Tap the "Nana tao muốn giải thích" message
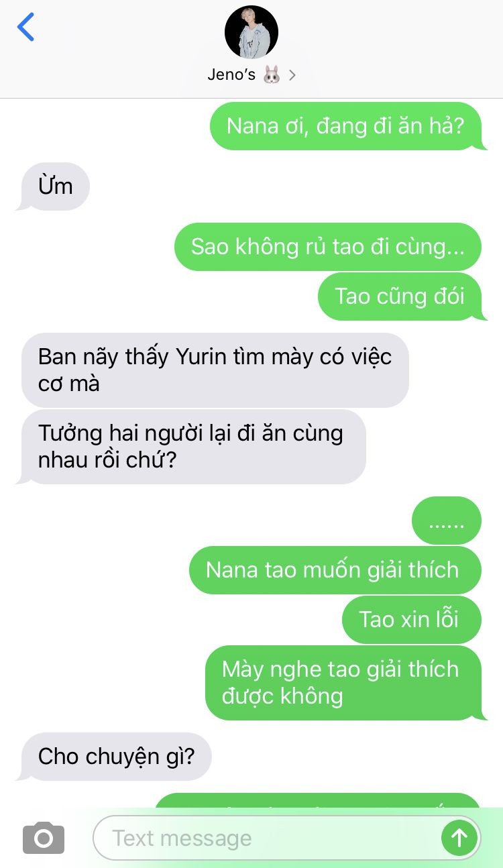Image resolution: width=503 pixels, height=868 pixels. point(335,570)
